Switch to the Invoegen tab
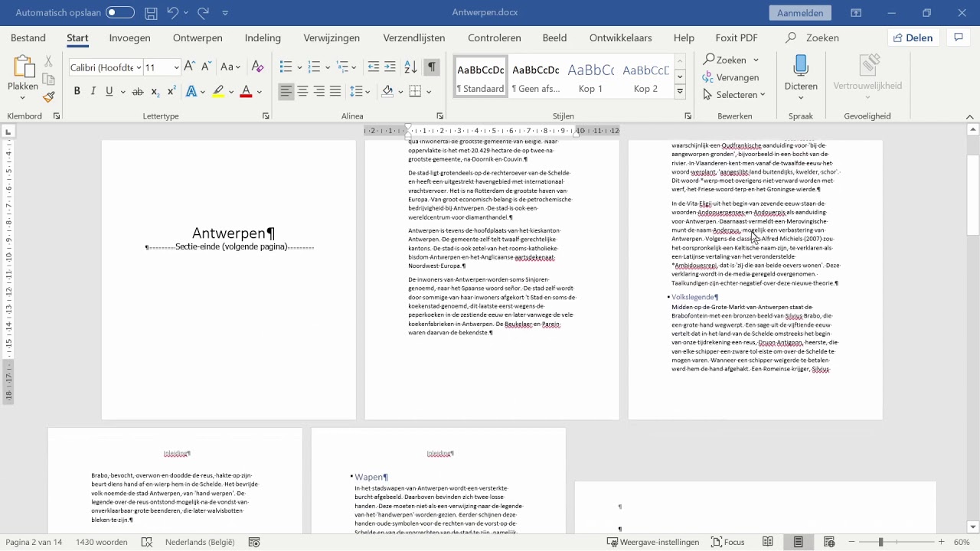Screen dimensions: 980x551 click(129, 38)
